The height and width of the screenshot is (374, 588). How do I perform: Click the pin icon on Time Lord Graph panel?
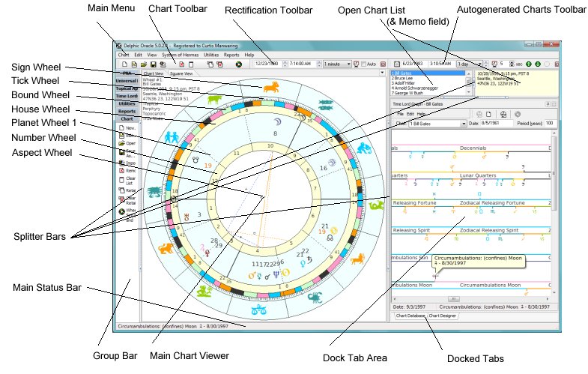pos(548,104)
